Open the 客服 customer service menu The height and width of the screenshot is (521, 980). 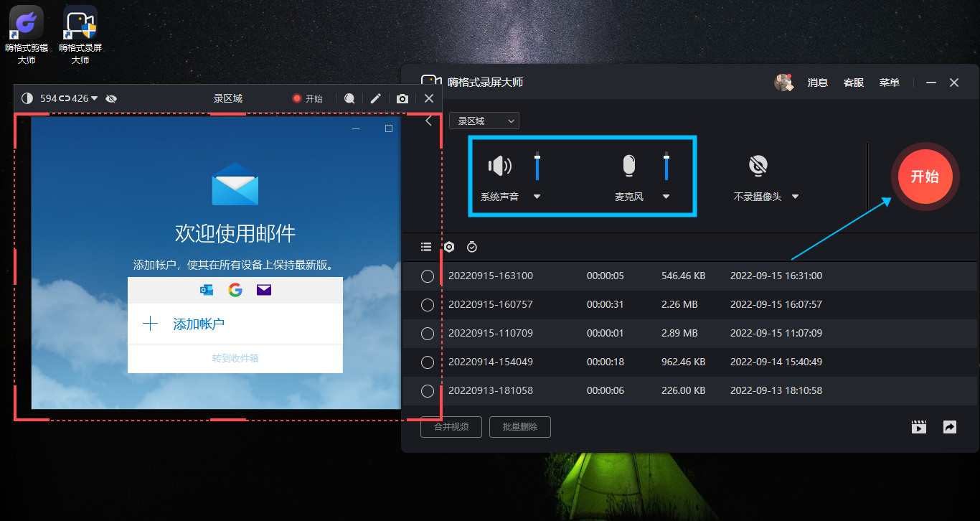point(854,83)
